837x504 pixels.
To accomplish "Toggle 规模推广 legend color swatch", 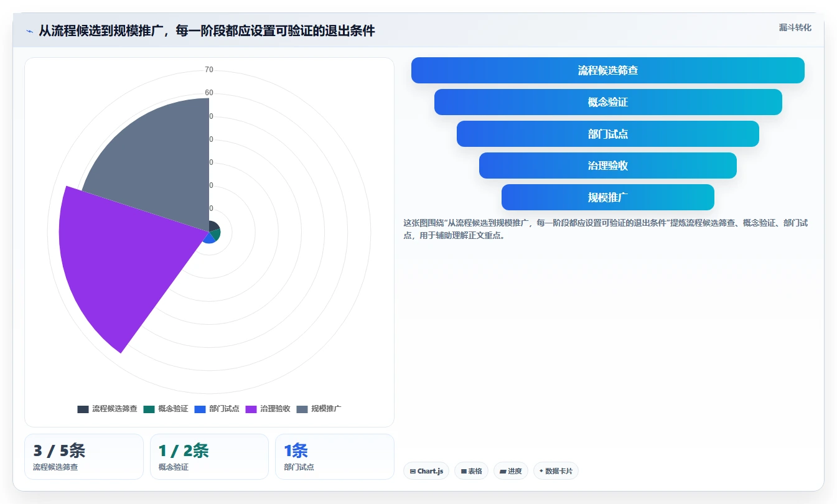I will coord(302,409).
